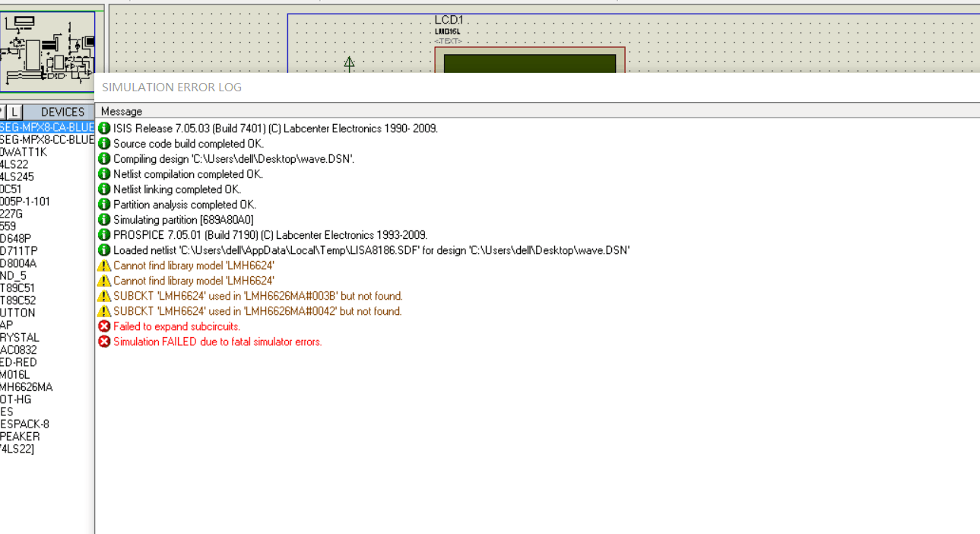Select the RYSTAL device entry

20,338
